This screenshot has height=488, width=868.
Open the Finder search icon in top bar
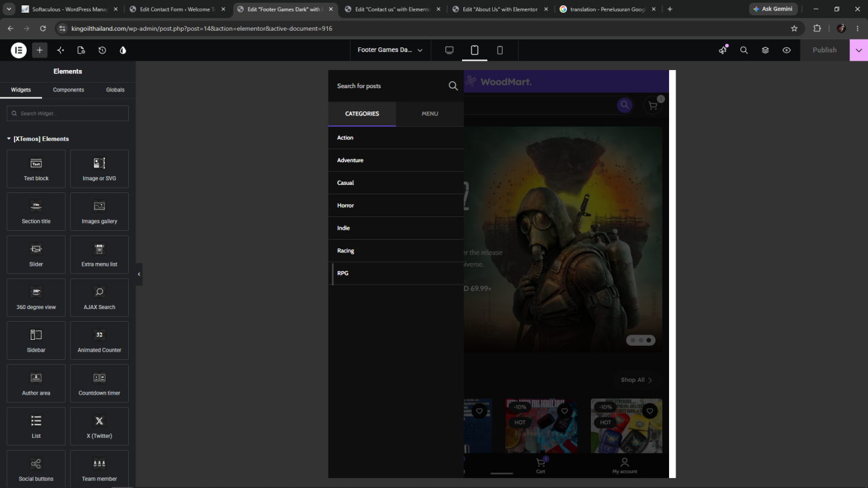(744, 50)
